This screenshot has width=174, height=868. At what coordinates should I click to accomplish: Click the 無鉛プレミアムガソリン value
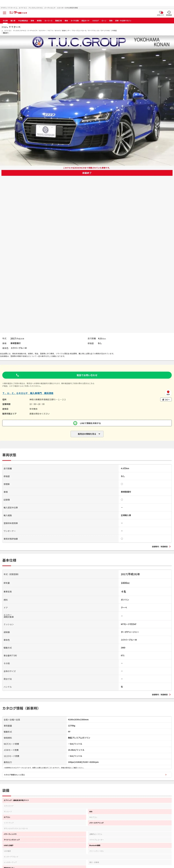click(79, 738)
